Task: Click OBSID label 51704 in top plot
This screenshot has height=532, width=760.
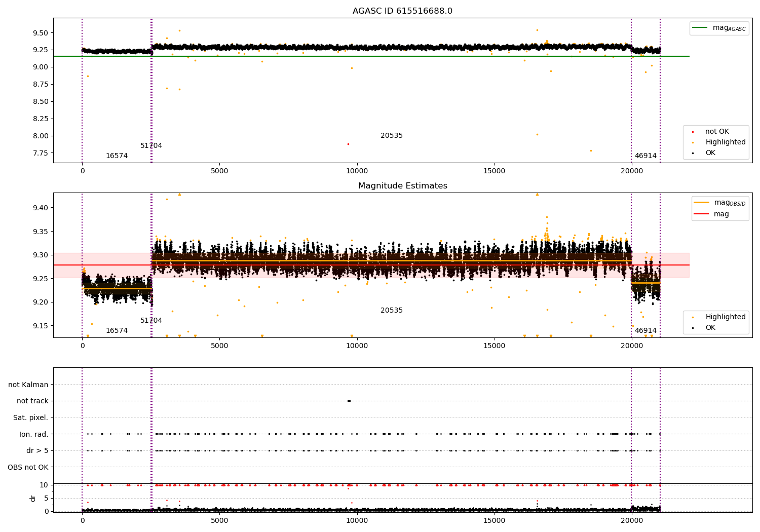Action: (x=151, y=146)
